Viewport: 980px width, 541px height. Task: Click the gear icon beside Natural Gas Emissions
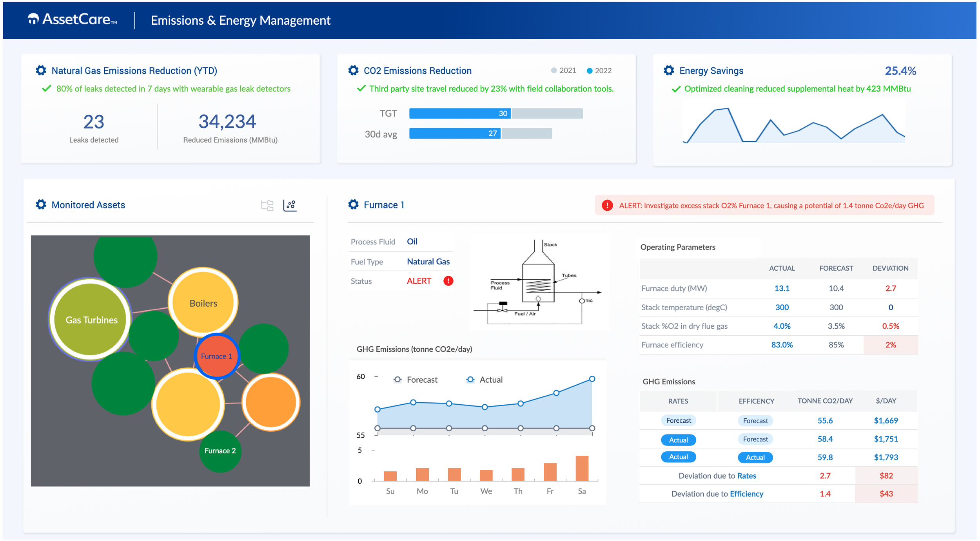coord(41,71)
